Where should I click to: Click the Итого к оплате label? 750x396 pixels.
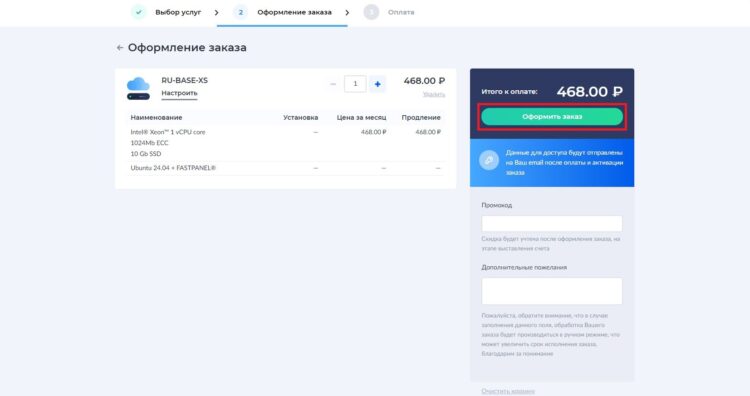pyautogui.click(x=509, y=92)
